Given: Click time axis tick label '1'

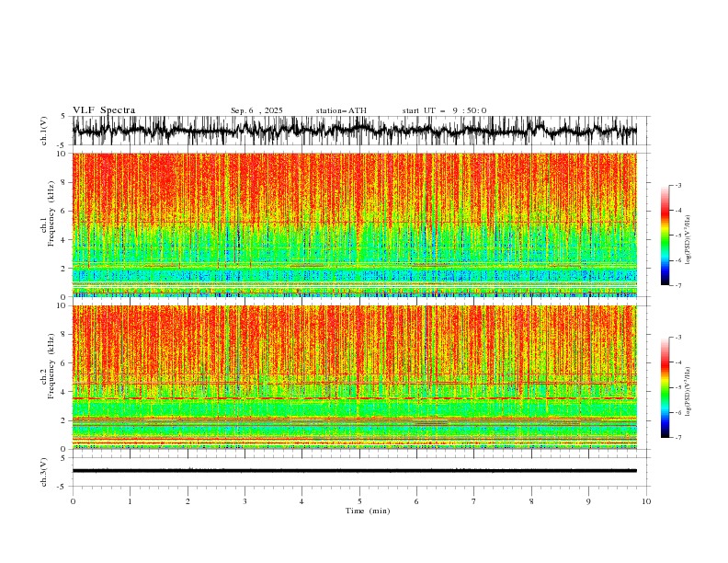Looking at the screenshot, I should pyautogui.click(x=130, y=501).
